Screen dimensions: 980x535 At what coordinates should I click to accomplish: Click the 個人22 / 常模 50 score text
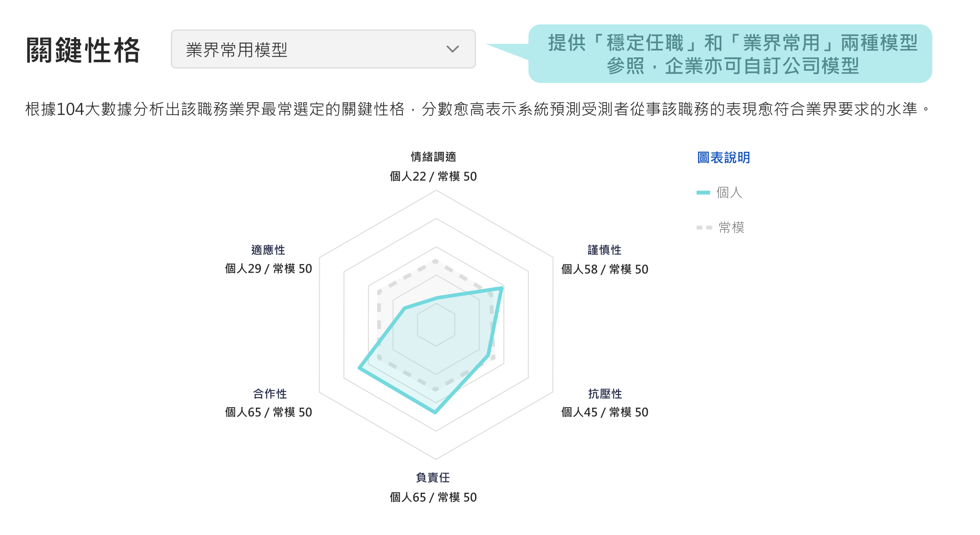pos(433,176)
